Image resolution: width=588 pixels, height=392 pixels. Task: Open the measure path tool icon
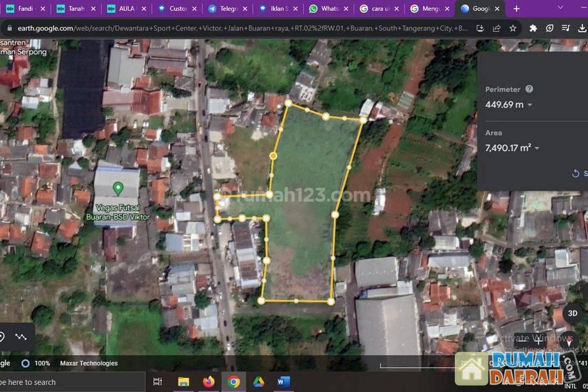[21, 337]
